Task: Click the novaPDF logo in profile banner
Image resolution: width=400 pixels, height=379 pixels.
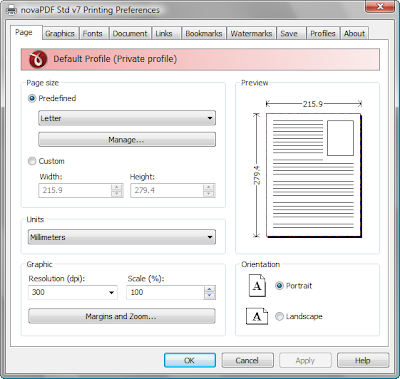Action: click(x=38, y=59)
